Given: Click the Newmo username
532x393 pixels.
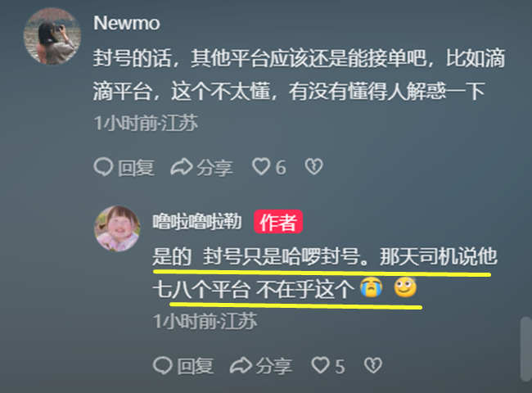Looking at the screenshot, I should (x=127, y=23).
